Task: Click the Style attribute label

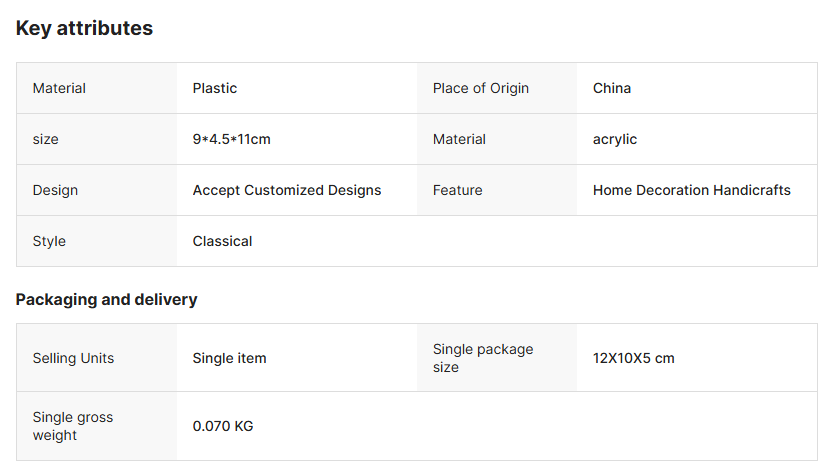Action: tap(49, 241)
